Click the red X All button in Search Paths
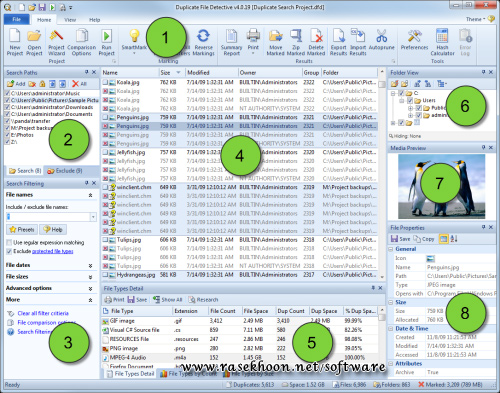The image size is (500, 393). click(x=80, y=84)
